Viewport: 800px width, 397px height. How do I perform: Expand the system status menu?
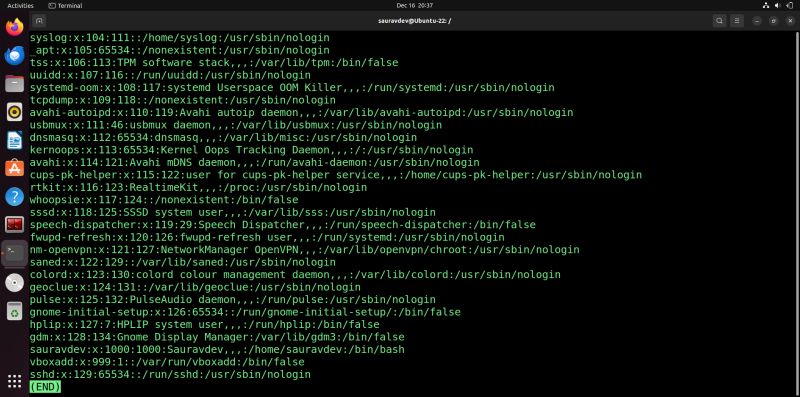[x=778, y=6]
